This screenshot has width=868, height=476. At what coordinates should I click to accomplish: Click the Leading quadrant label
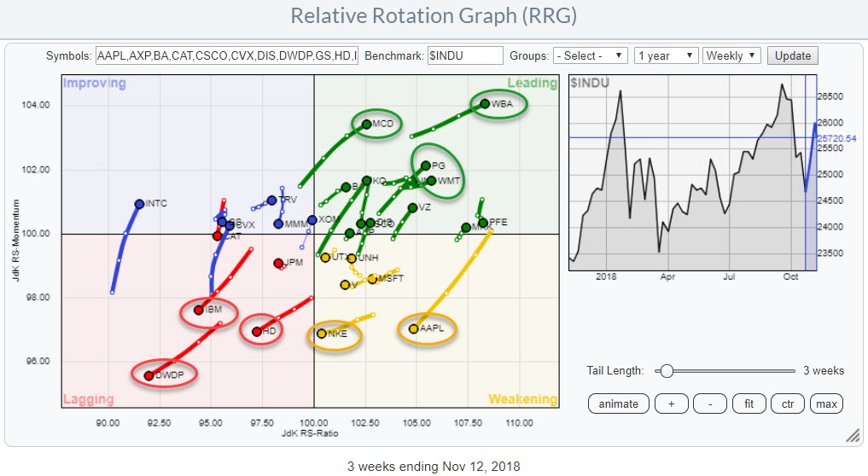pos(533,83)
